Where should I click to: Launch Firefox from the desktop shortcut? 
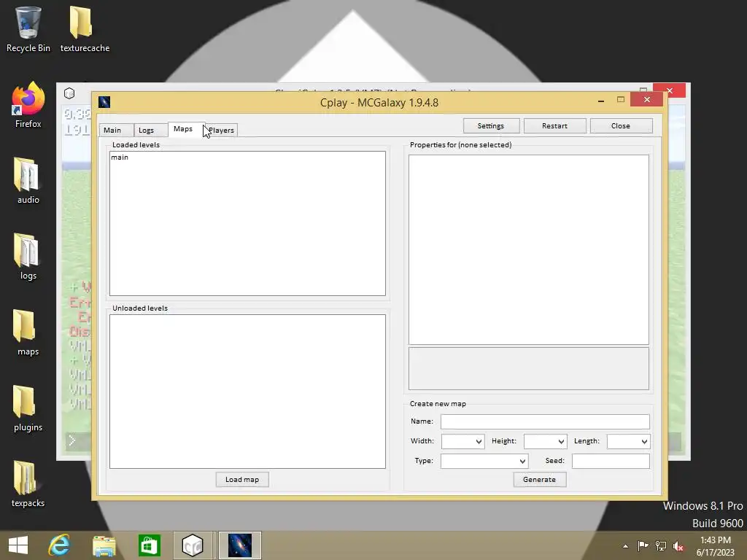pos(28,105)
